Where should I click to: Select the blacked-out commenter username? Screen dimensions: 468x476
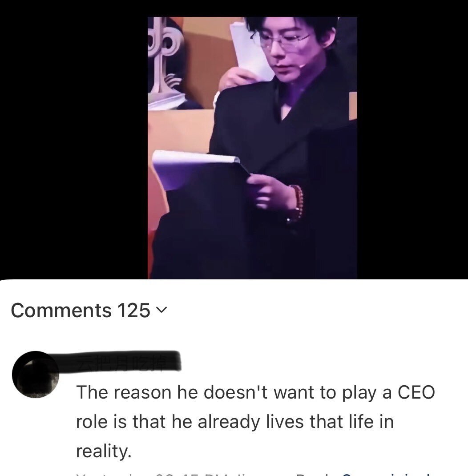[128, 361]
